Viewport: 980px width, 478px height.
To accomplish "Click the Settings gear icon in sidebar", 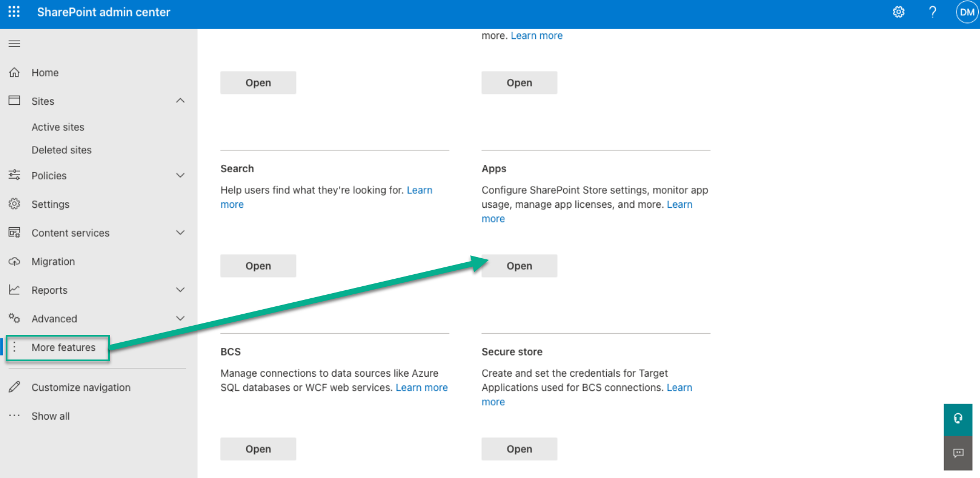I will [14, 204].
